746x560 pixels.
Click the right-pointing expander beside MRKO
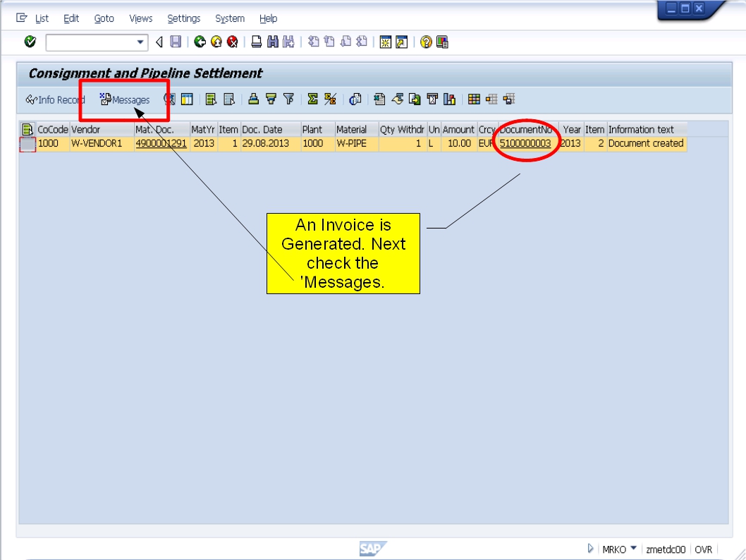click(x=590, y=549)
